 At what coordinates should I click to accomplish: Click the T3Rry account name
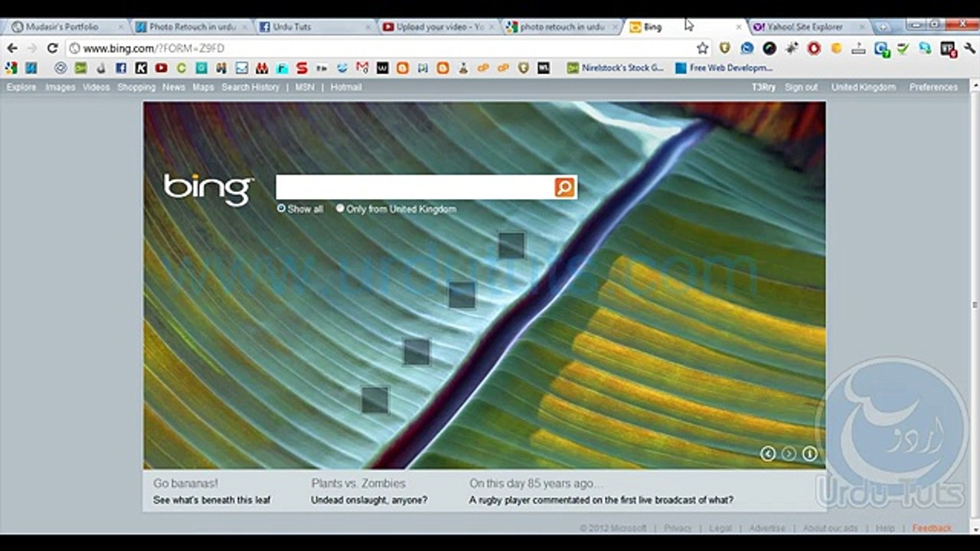tap(763, 87)
